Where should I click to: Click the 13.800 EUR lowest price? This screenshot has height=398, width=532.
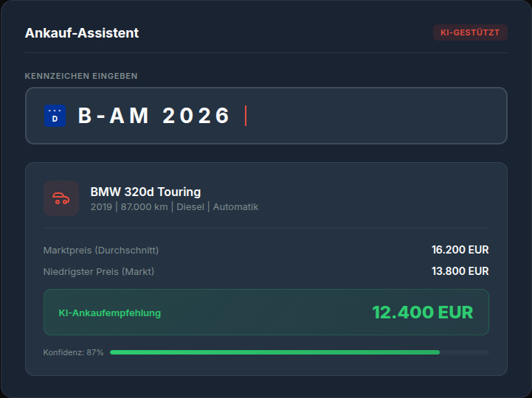click(460, 271)
